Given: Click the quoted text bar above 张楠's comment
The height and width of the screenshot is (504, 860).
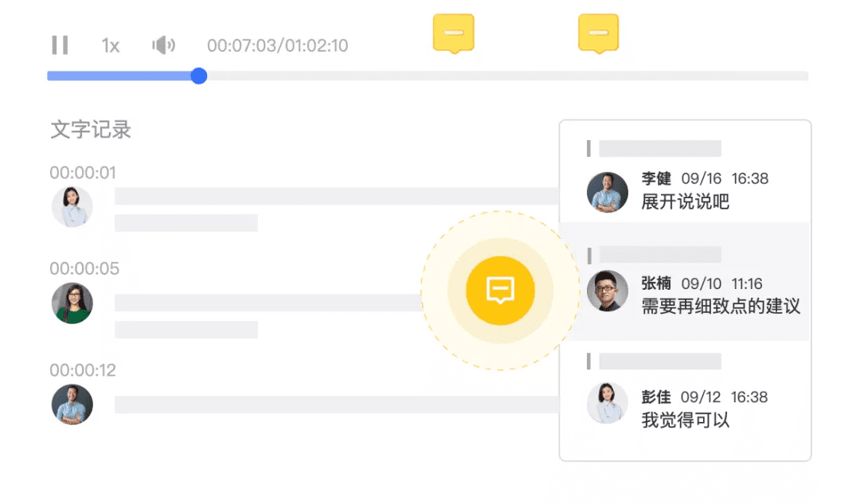Looking at the screenshot, I should click(660, 255).
